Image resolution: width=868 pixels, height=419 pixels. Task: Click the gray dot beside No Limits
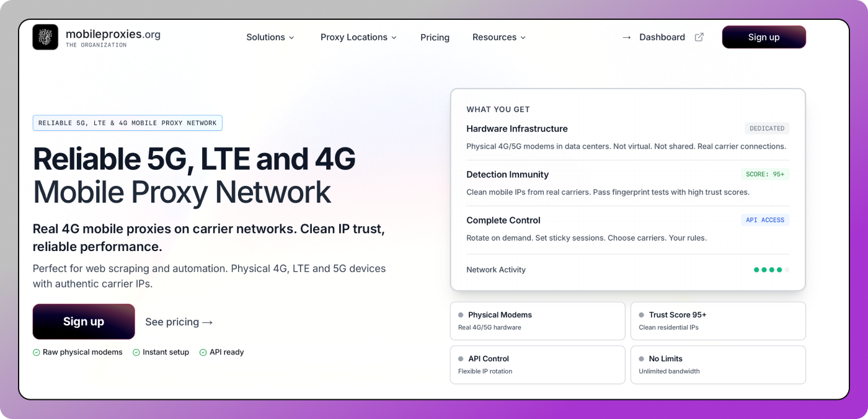point(641,359)
